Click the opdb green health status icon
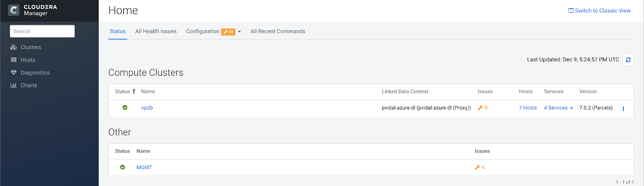 click(125, 107)
